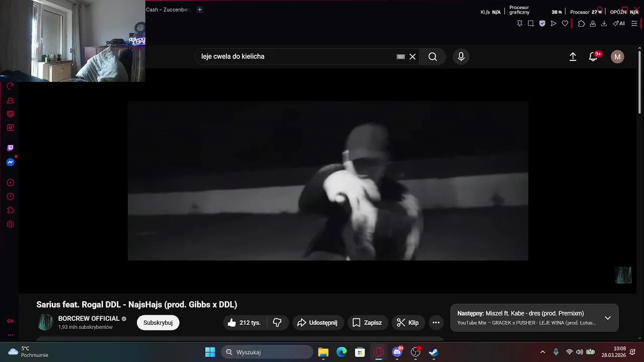Open GX Control speedometer icon in sidebar
This screenshot has width=644, height=362.
pyautogui.click(x=10, y=86)
